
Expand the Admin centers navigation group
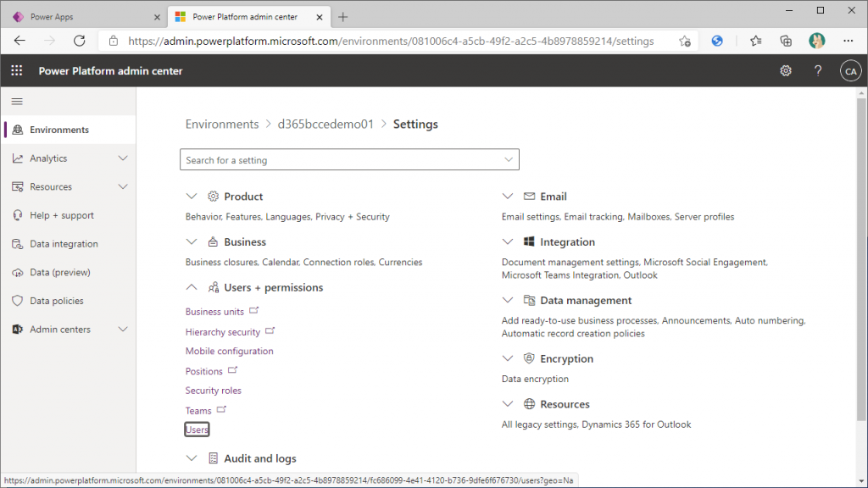(x=123, y=330)
